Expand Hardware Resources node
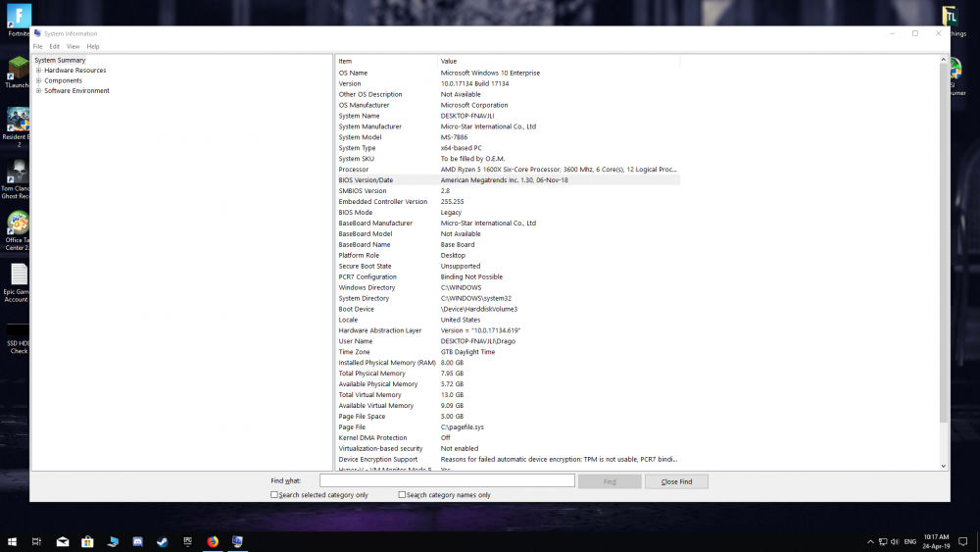This screenshot has width=980, height=552. [39, 70]
